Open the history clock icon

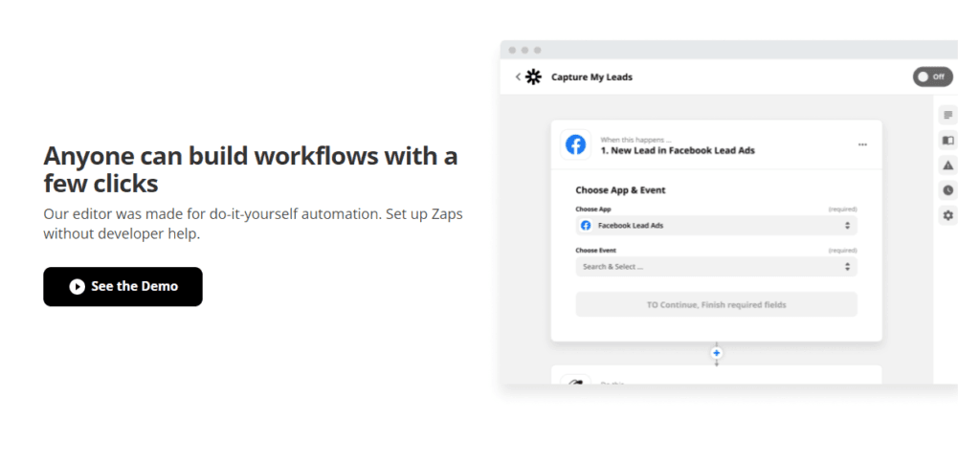[948, 190]
